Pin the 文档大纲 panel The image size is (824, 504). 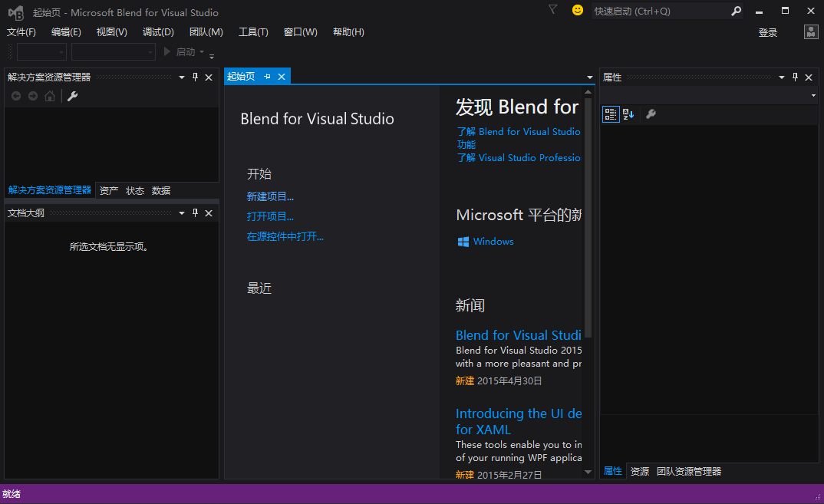pyautogui.click(x=196, y=212)
